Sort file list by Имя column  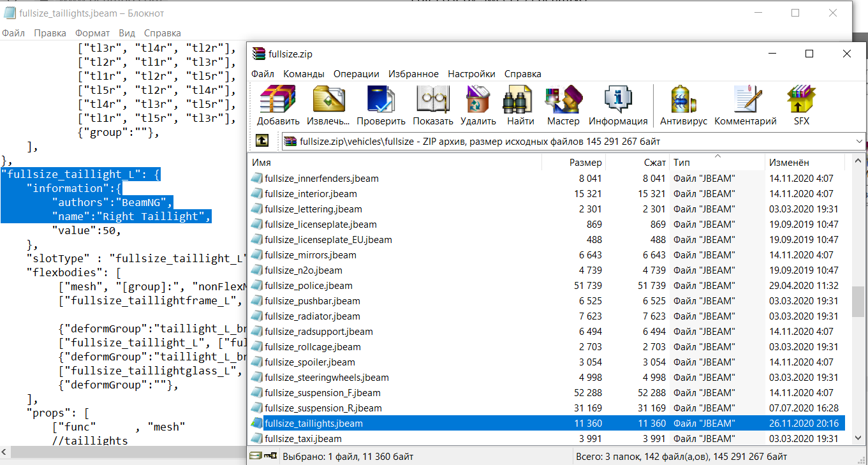coord(394,163)
